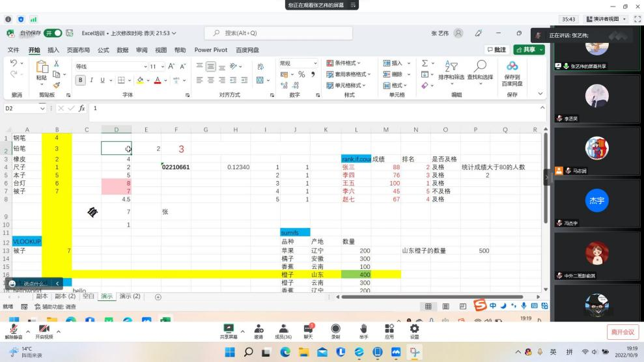Toggle italic formatting
Viewport: 644px width, 362px height.
[91, 80]
